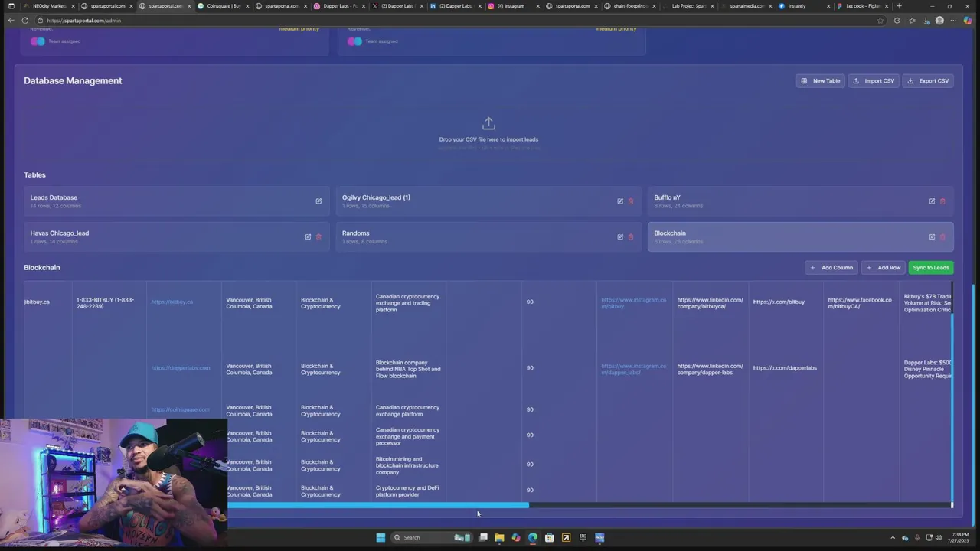Open Task View from the taskbar

pyautogui.click(x=483, y=537)
